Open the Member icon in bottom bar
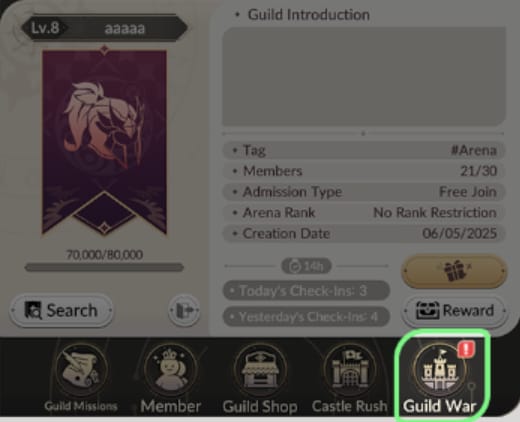Screen dimensions: 520x422 point(170,369)
